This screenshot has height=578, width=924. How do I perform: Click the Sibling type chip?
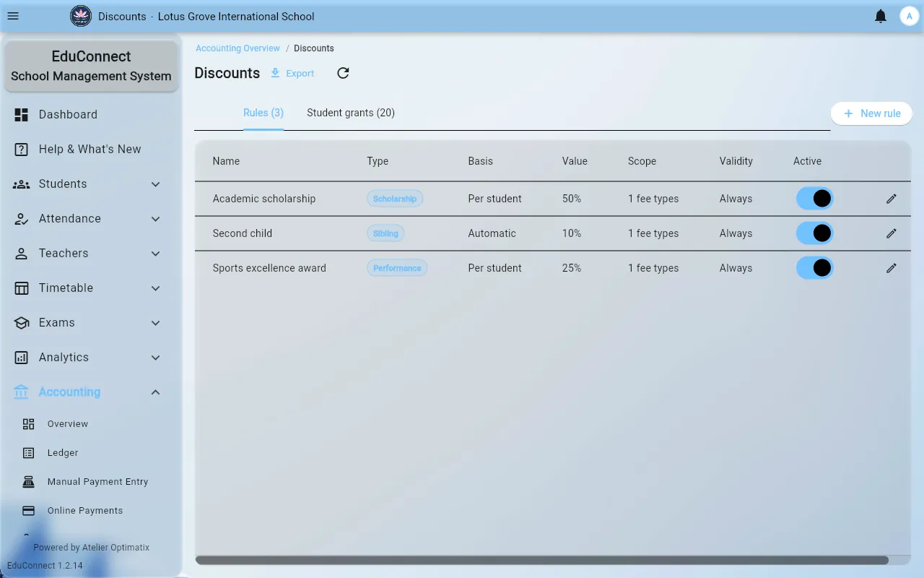385,233
